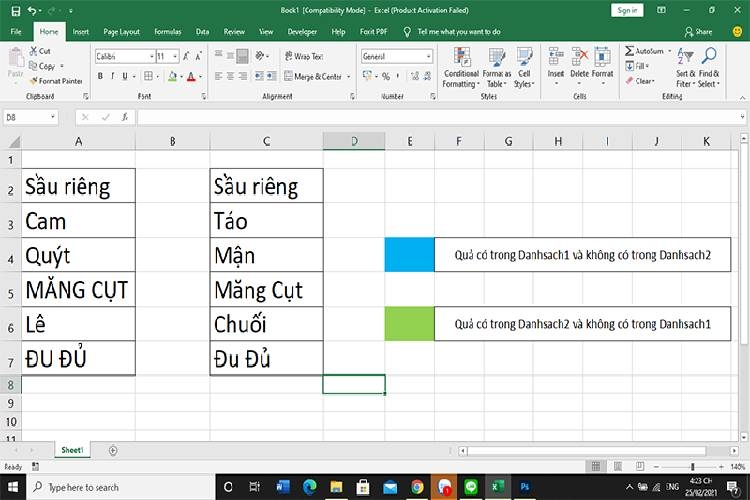Open the Clear dropdown
750x500 pixels.
640,81
